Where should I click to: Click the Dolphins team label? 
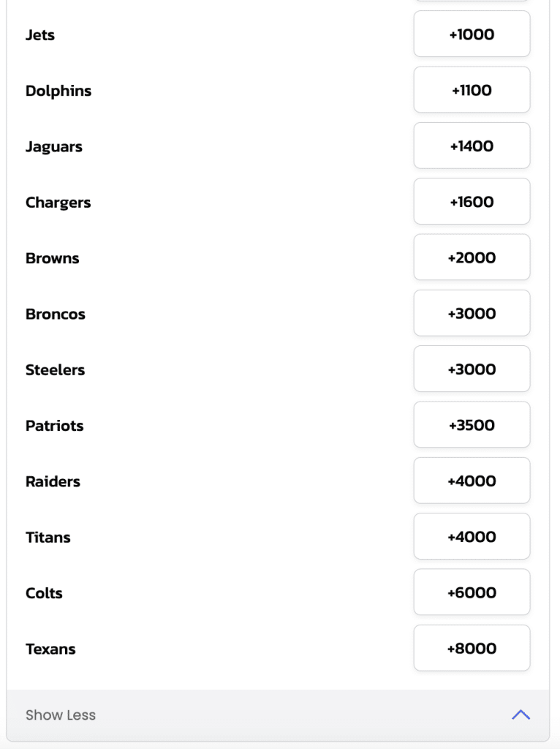click(58, 91)
